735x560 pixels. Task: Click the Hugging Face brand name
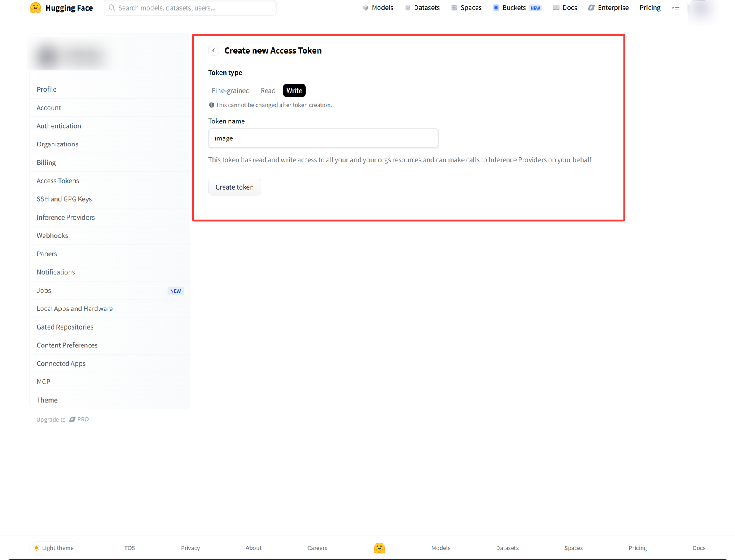[69, 8]
